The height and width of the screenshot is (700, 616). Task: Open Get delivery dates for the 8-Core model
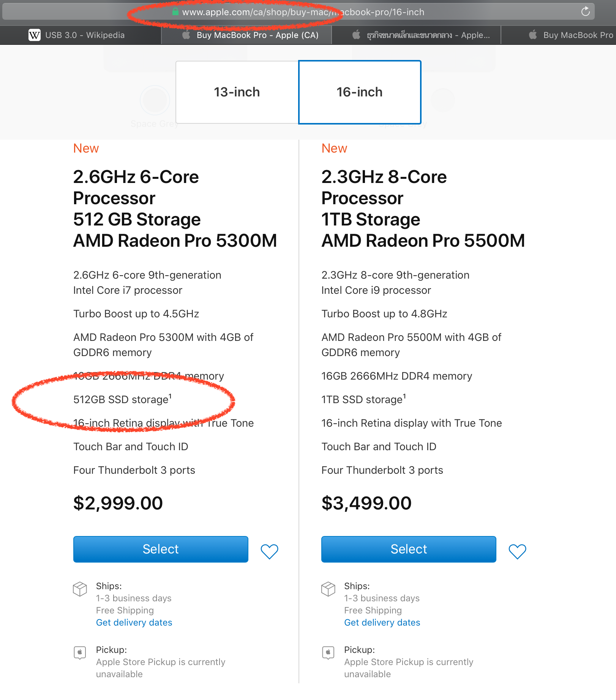click(x=382, y=623)
